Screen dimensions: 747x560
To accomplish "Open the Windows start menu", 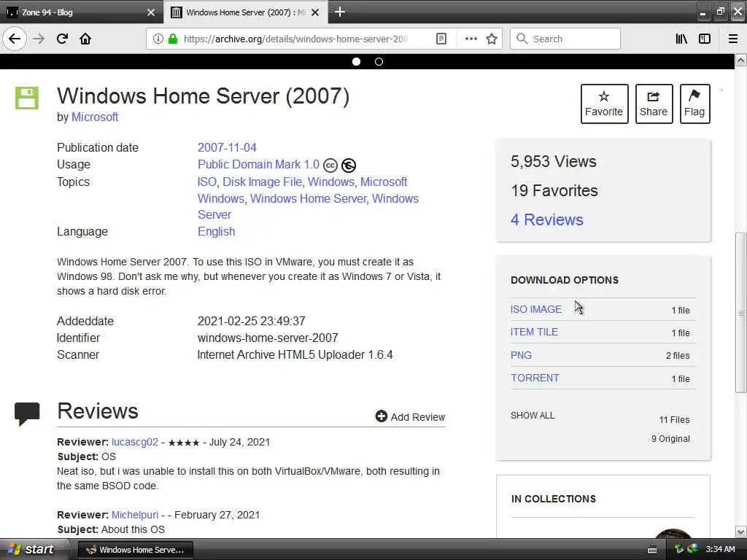I will pyautogui.click(x=34, y=549).
